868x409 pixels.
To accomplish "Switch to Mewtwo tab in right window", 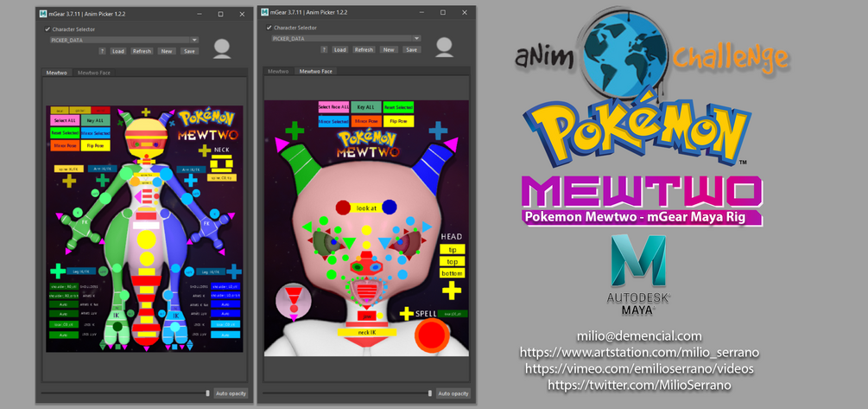I will click(278, 71).
